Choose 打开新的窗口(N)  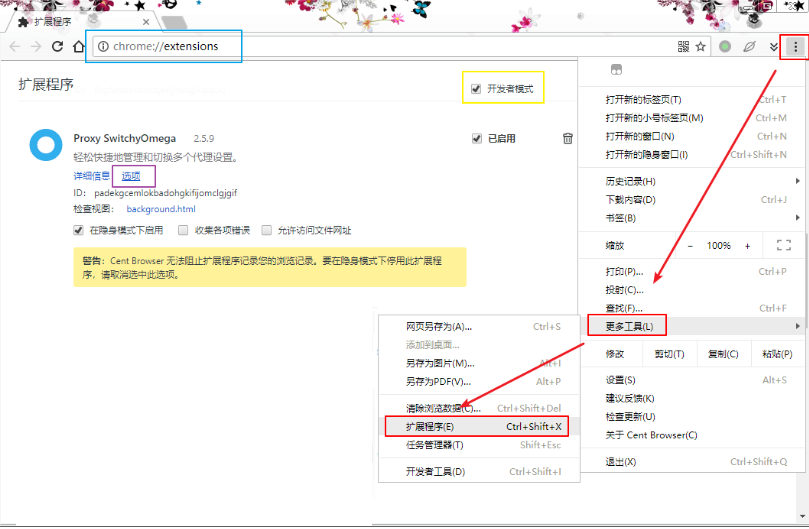tap(691, 136)
